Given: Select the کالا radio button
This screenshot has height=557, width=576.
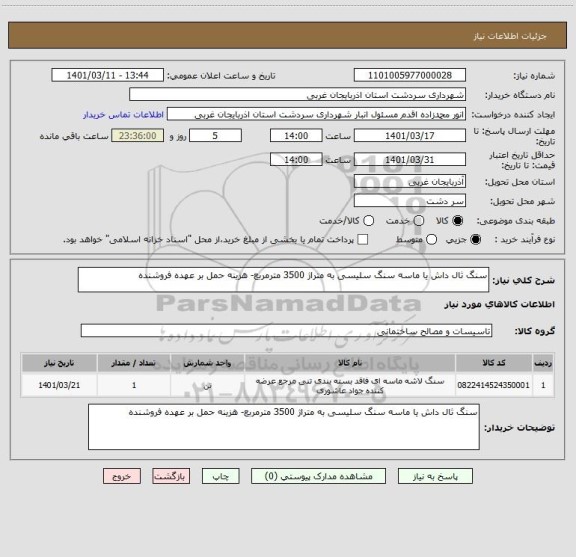Looking at the screenshot, I should [458, 221].
